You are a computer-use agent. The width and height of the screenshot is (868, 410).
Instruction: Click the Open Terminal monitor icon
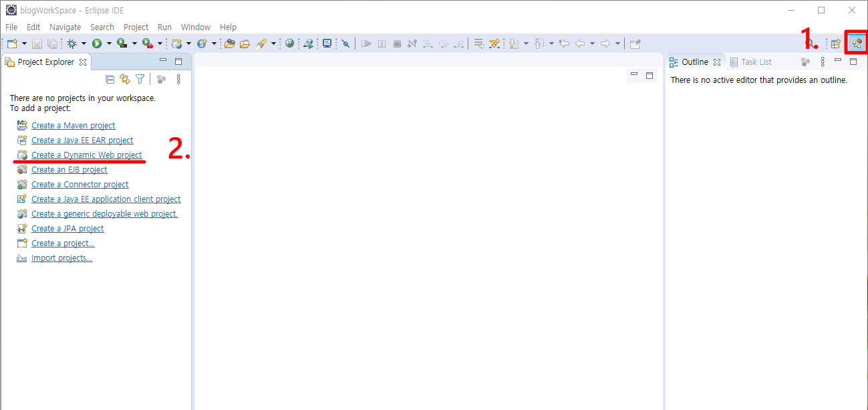tap(327, 43)
